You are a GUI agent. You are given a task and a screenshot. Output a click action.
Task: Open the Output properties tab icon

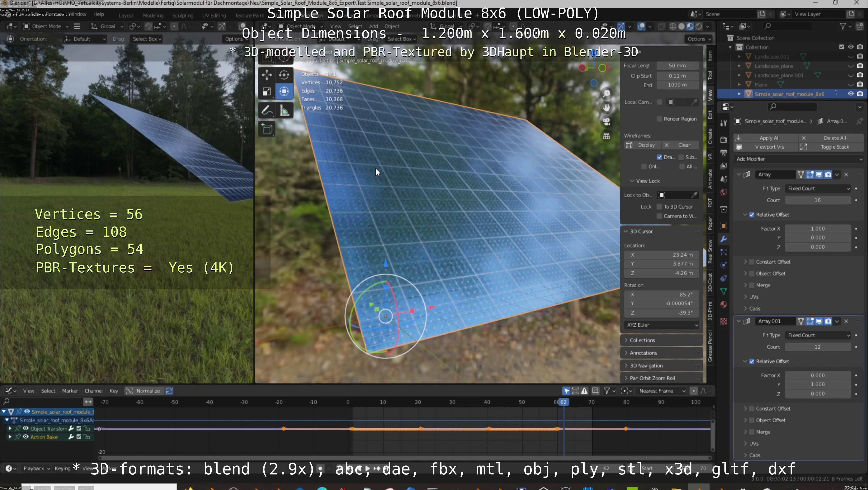[x=724, y=153]
